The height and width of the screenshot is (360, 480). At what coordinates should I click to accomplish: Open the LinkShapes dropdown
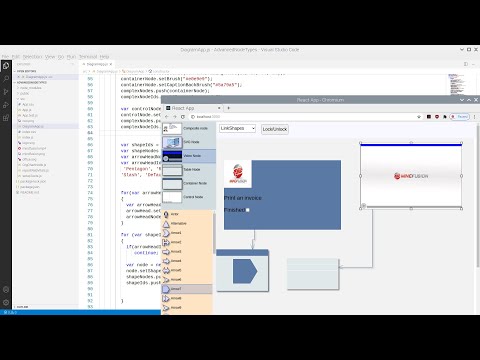[237, 128]
